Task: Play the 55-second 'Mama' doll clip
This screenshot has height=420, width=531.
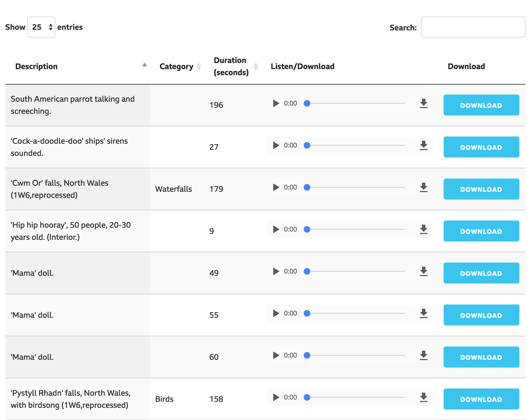Action: click(x=276, y=313)
